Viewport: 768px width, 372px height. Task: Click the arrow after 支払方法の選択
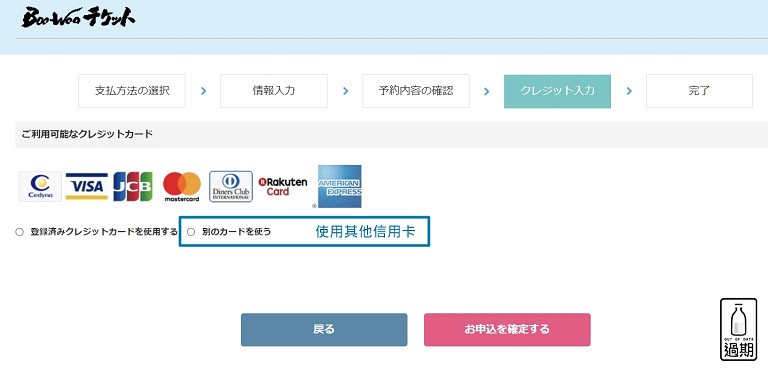[203, 91]
